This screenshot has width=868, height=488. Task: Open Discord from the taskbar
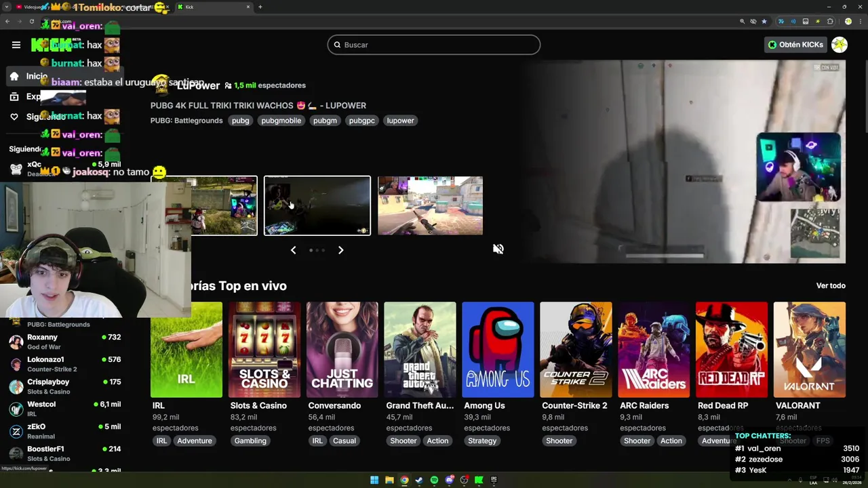coord(450,480)
